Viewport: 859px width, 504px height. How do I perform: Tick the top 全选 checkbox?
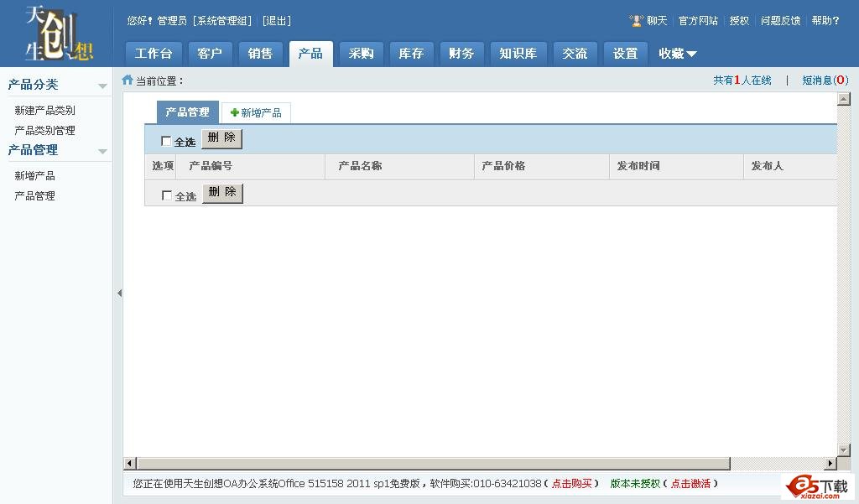click(x=166, y=141)
